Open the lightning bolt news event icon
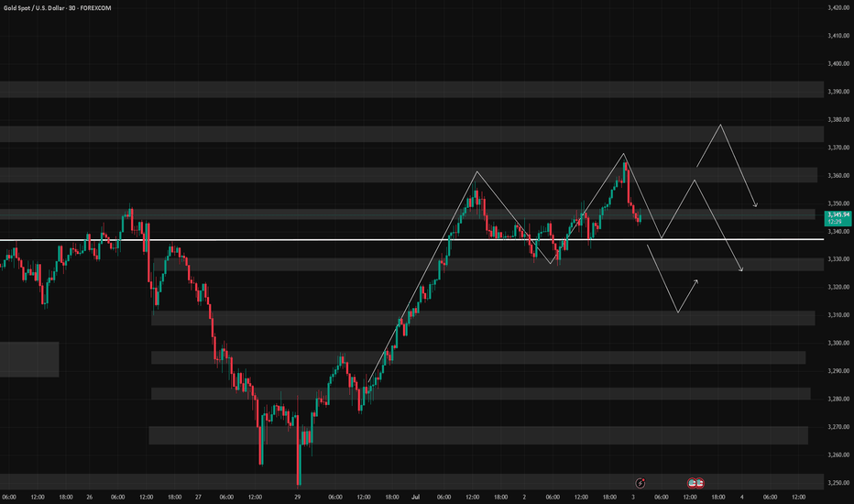Image resolution: width=854 pixels, height=504 pixels. pos(640,483)
